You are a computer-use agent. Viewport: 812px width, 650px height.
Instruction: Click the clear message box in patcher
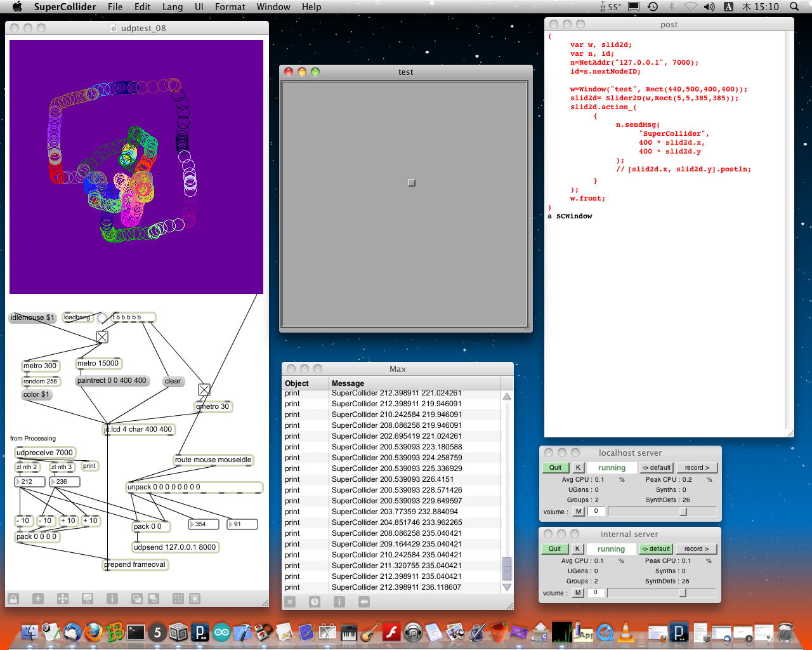pos(173,381)
